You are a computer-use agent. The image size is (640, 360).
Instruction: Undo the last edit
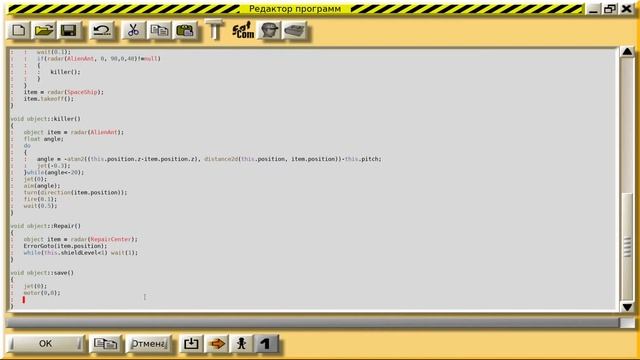tap(102, 31)
